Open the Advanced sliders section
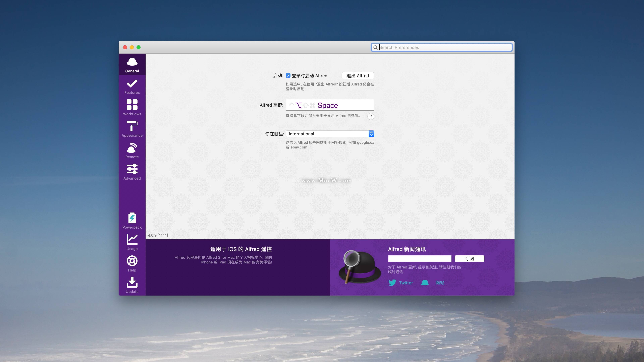This screenshot has height=362, width=644. [132, 172]
